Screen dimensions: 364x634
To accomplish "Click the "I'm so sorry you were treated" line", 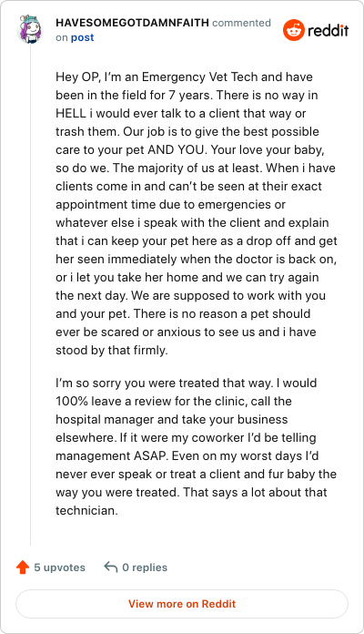I will [187, 383].
